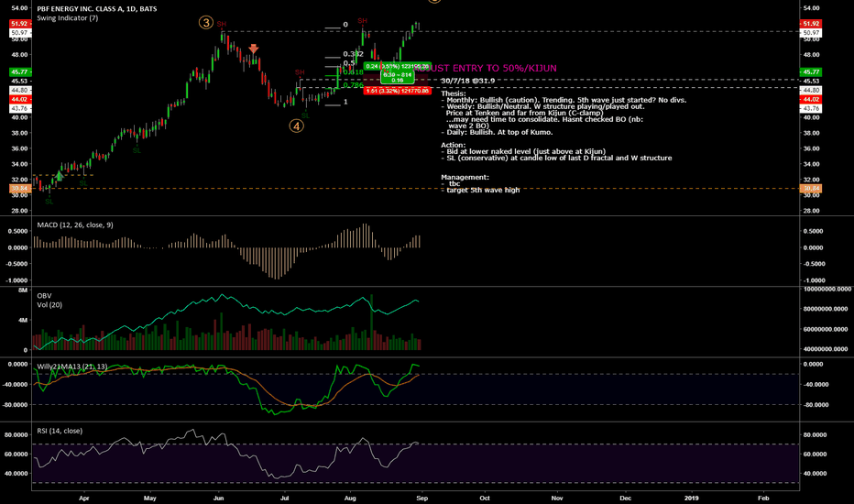Image resolution: width=854 pixels, height=504 pixels.
Task: Click the 8M label on the volume scale
Action: point(23,290)
